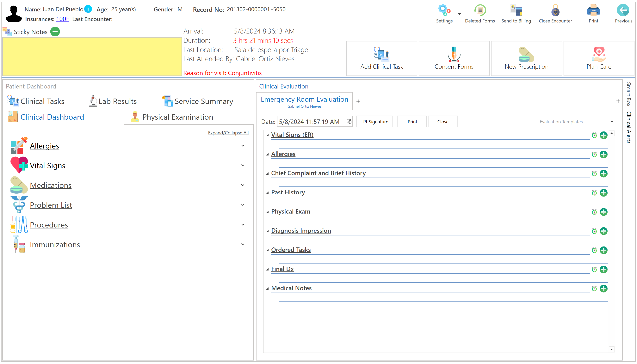The width and height of the screenshot is (637, 364).
Task: Click the alarm clock icon beside Past History
Action: [594, 193]
